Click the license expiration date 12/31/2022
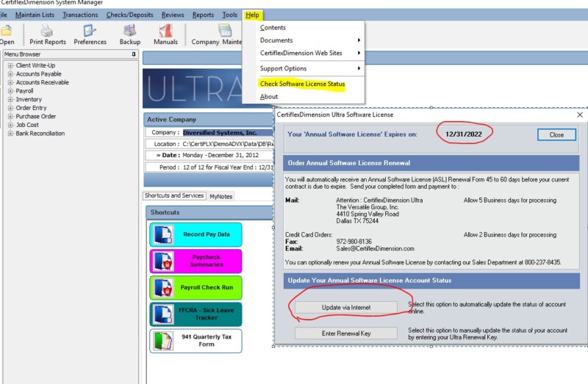Screen dimensions: 588x384 pos(464,134)
